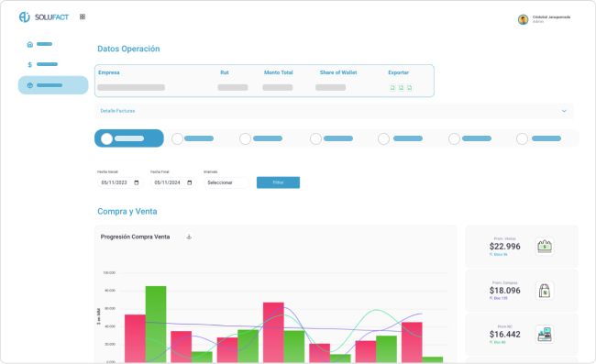Click the Filtrar button
This screenshot has width=596, height=364.
coord(278,182)
